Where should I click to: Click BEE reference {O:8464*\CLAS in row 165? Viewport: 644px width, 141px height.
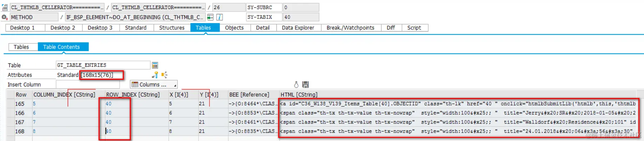[x=254, y=104]
